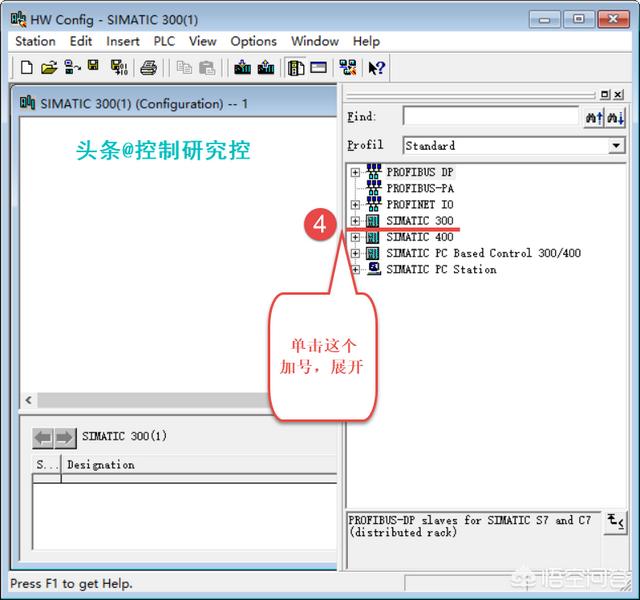Screen dimensions: 640x600
Task: Open the Window menu
Action: [315, 41]
